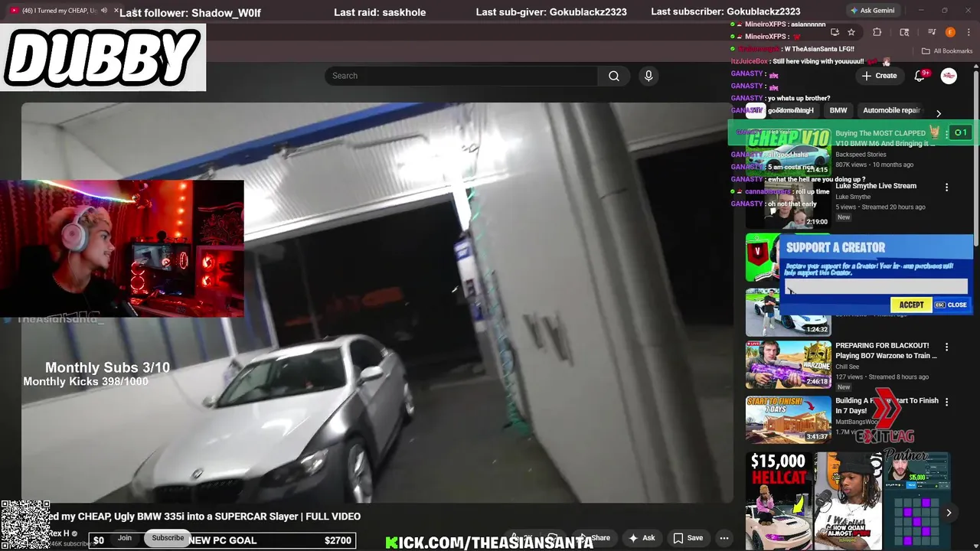Open more options for Luke Smythe Live Stream
The width and height of the screenshot is (980, 551).
[946, 187]
